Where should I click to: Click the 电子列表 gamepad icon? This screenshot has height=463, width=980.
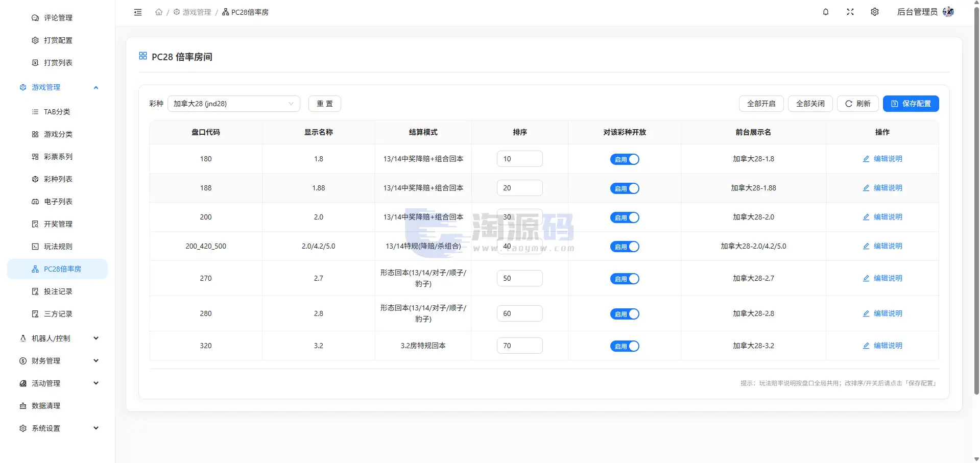35,202
